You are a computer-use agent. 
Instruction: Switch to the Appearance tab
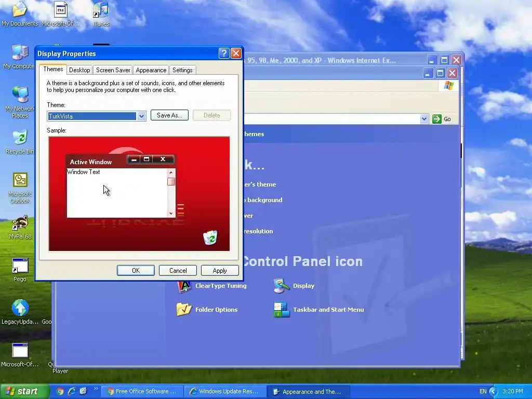pyautogui.click(x=151, y=70)
